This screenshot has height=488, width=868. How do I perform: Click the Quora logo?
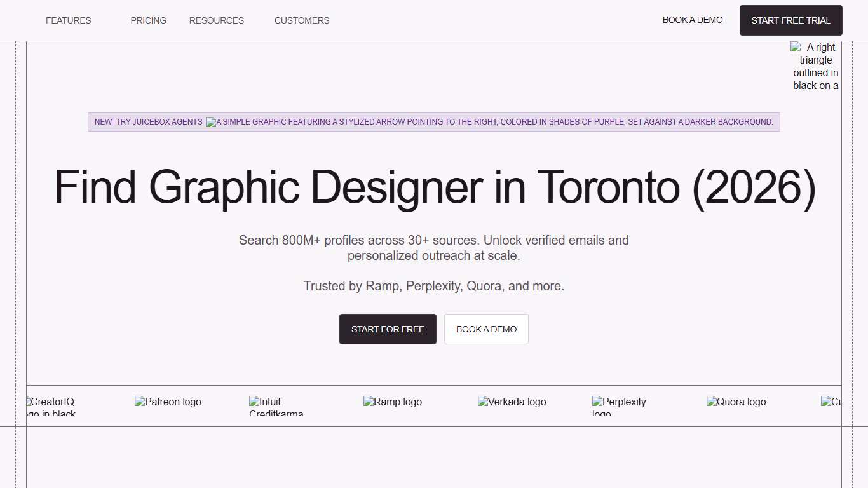(736, 402)
